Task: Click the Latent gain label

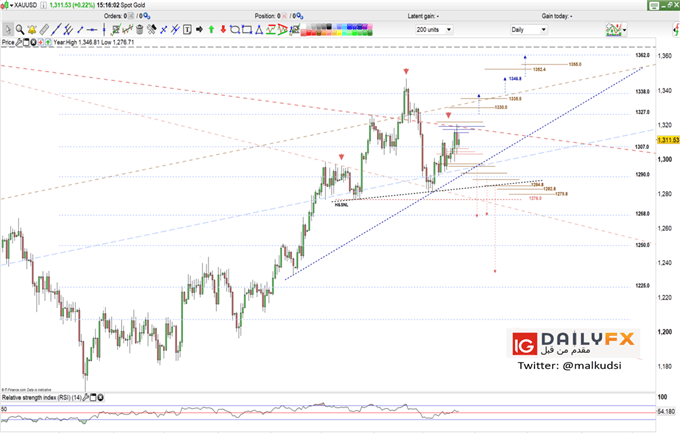Action: click(423, 16)
